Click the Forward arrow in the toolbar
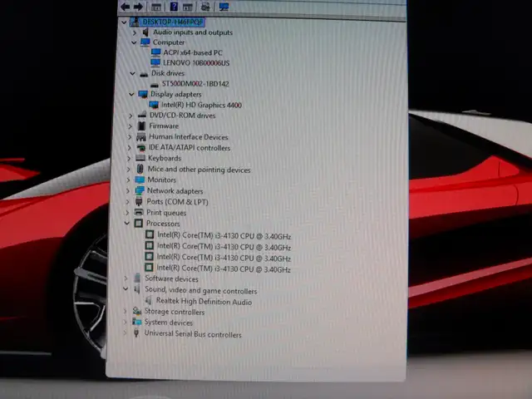532x399 pixels. point(138,7)
